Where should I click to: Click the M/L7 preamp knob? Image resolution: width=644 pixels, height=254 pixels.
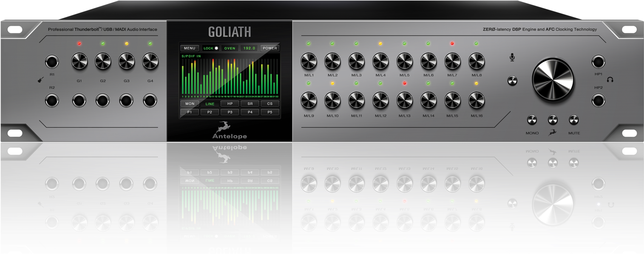pyautogui.click(x=452, y=62)
